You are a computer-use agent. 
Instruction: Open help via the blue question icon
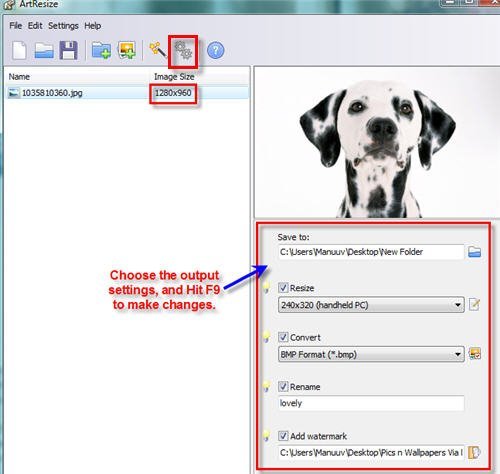click(216, 51)
